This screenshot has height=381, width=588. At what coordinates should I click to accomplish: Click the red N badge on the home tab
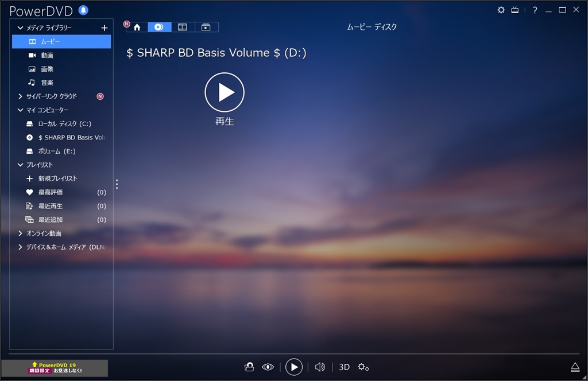127,24
